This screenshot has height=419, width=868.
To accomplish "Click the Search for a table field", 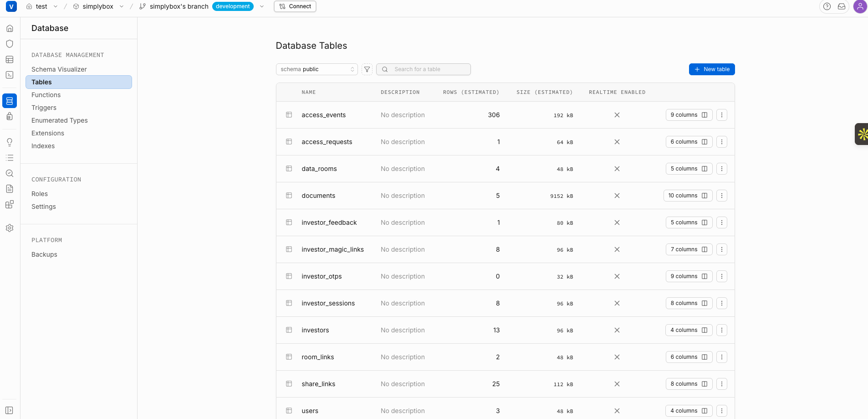I will pos(424,69).
